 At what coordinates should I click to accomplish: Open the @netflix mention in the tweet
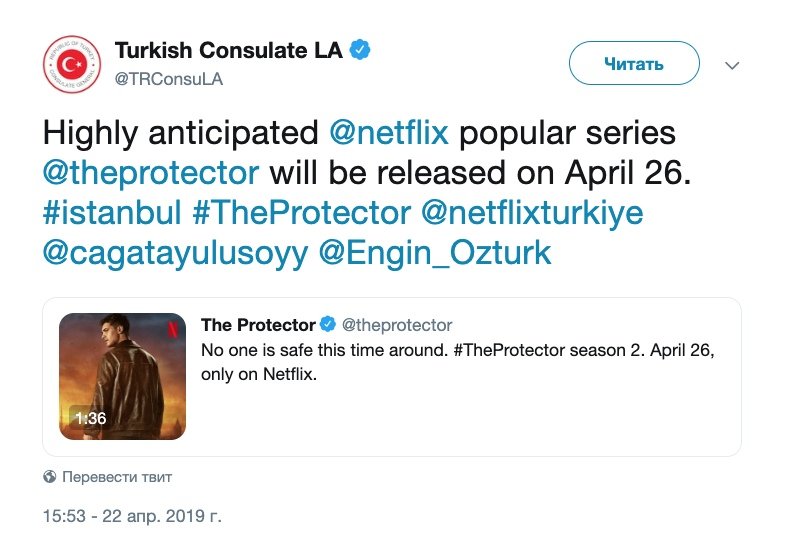pyautogui.click(x=389, y=131)
